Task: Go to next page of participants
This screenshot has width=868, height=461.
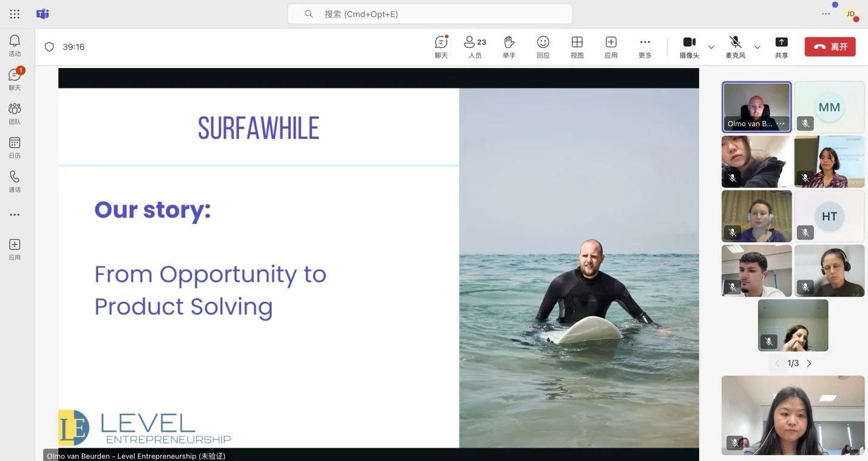Action: click(809, 363)
